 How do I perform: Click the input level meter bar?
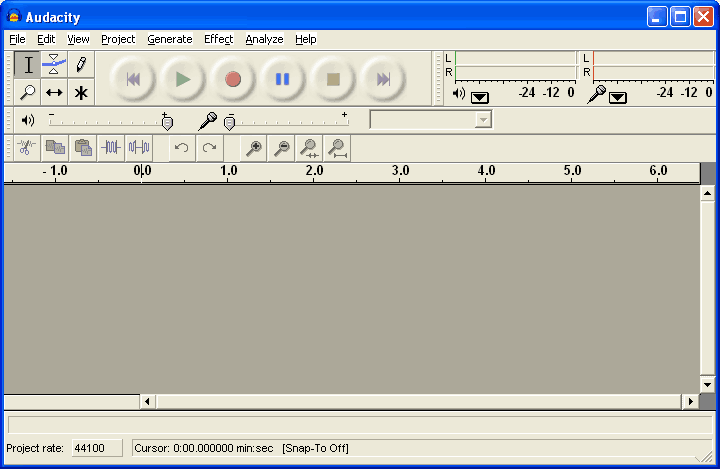(653, 65)
